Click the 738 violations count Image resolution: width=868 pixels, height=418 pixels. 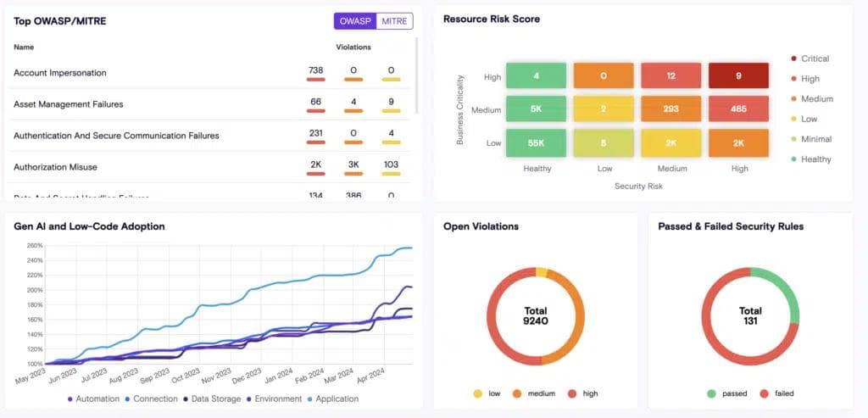click(x=316, y=70)
